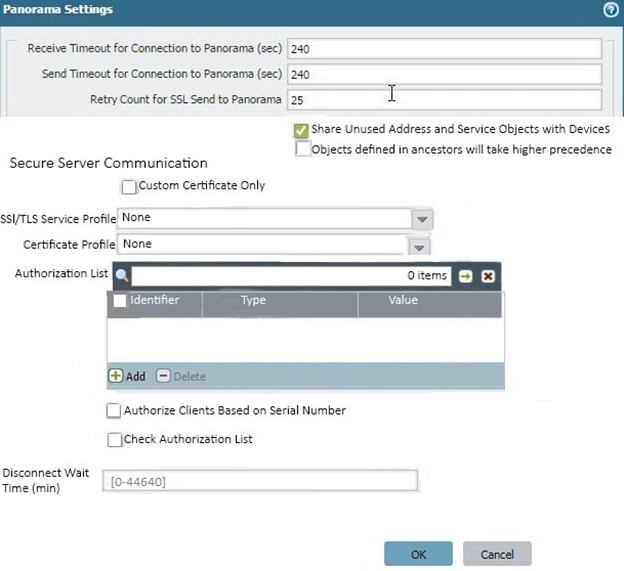Uncheck Share Unused Address and Service Objects
This screenshot has height=571, width=624.
click(x=301, y=130)
